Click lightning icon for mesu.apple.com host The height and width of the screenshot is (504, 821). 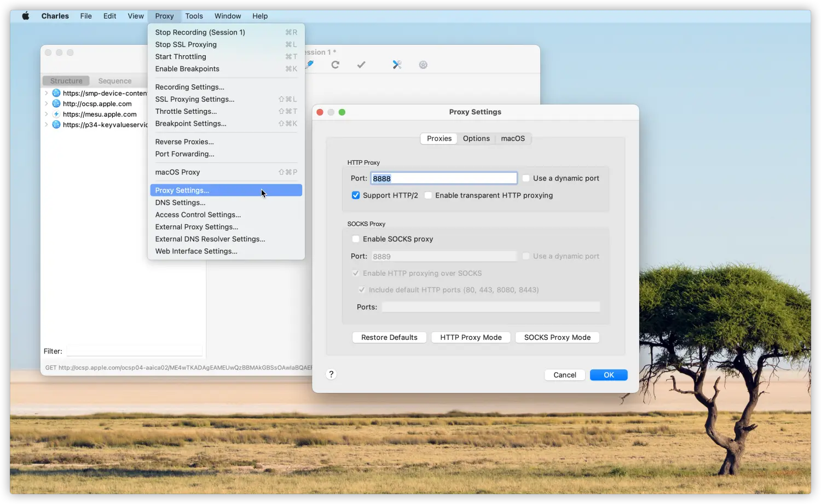(x=56, y=114)
